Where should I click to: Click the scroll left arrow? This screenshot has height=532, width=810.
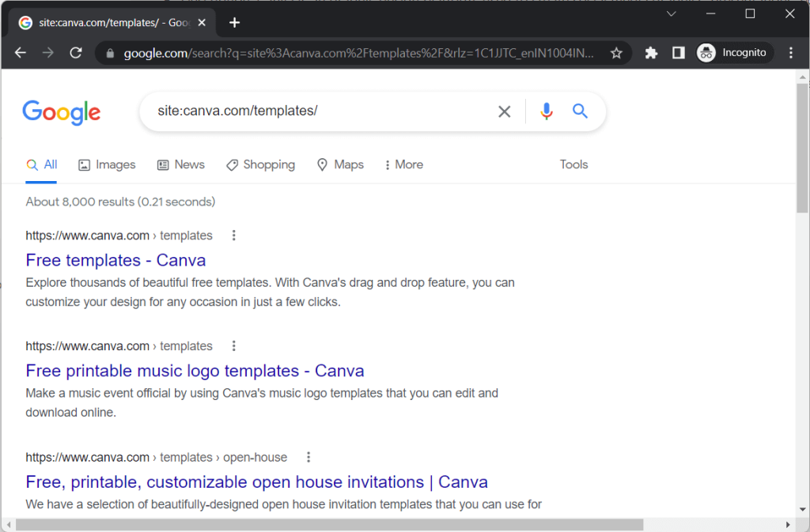pos(9,525)
